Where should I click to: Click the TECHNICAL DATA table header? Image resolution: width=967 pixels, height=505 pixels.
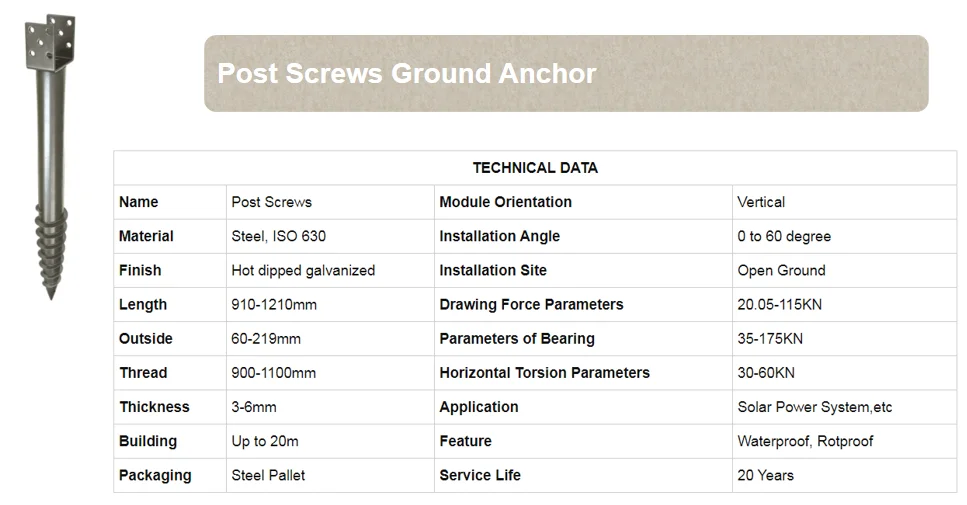pyautogui.click(x=535, y=168)
